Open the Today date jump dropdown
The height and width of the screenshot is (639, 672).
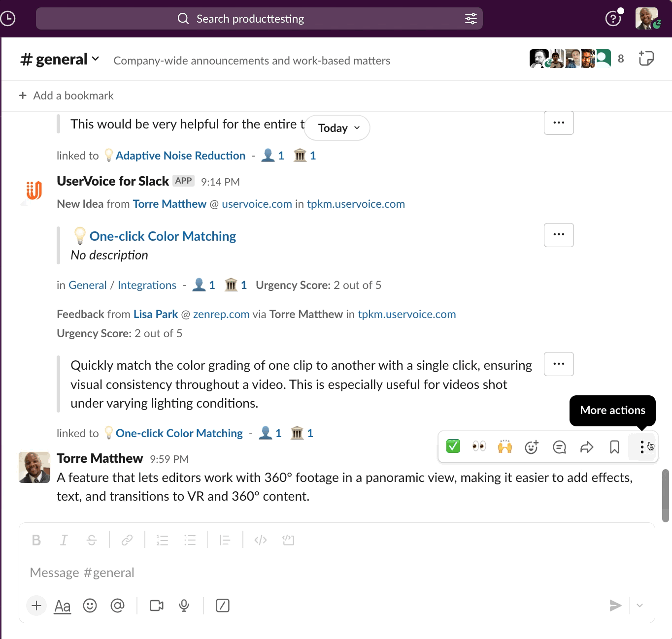(x=337, y=128)
